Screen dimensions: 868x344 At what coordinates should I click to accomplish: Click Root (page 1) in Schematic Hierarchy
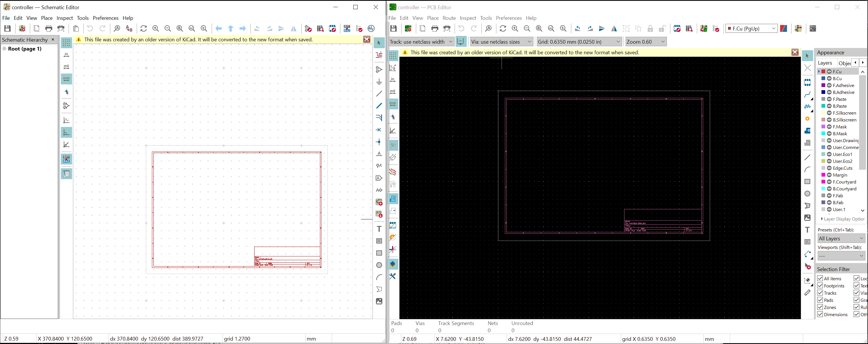(24, 49)
